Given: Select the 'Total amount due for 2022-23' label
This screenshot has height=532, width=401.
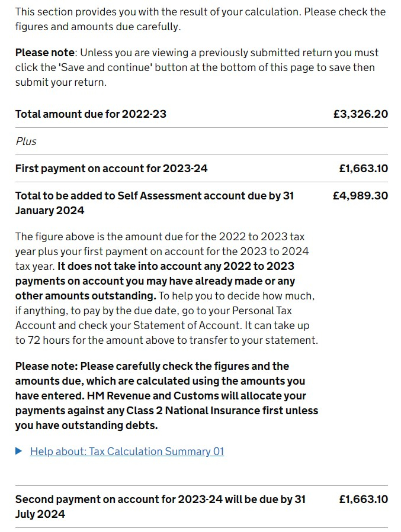Looking at the screenshot, I should tap(91, 114).
